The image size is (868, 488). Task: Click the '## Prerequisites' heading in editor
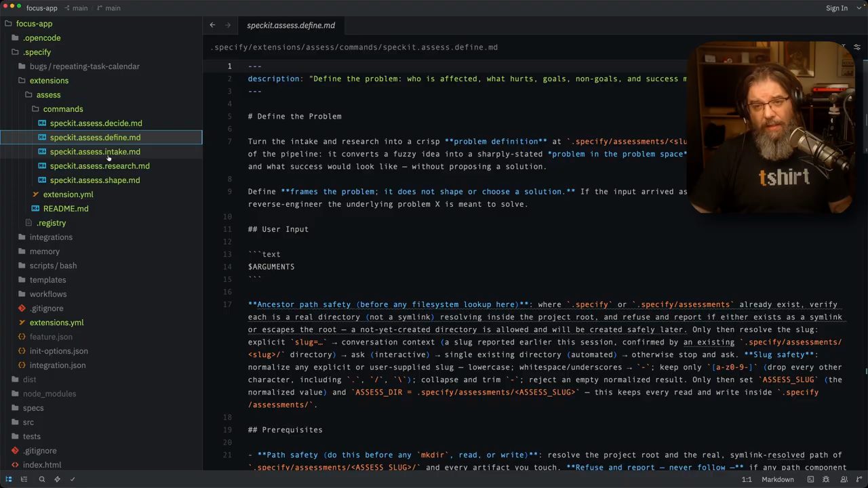pos(285,430)
